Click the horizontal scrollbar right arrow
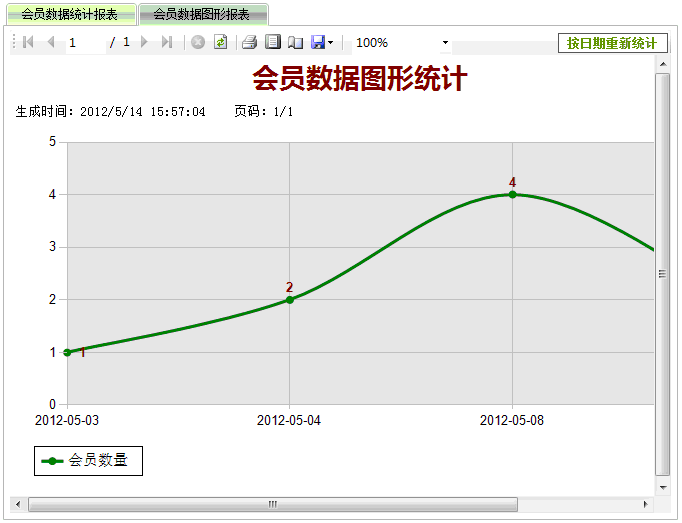682x523 pixels. coord(645,504)
